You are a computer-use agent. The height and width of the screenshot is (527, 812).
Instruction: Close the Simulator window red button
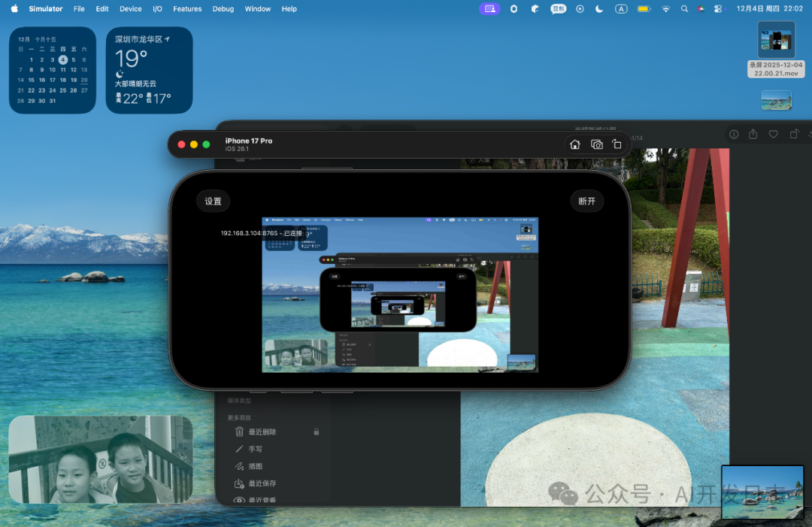(181, 144)
